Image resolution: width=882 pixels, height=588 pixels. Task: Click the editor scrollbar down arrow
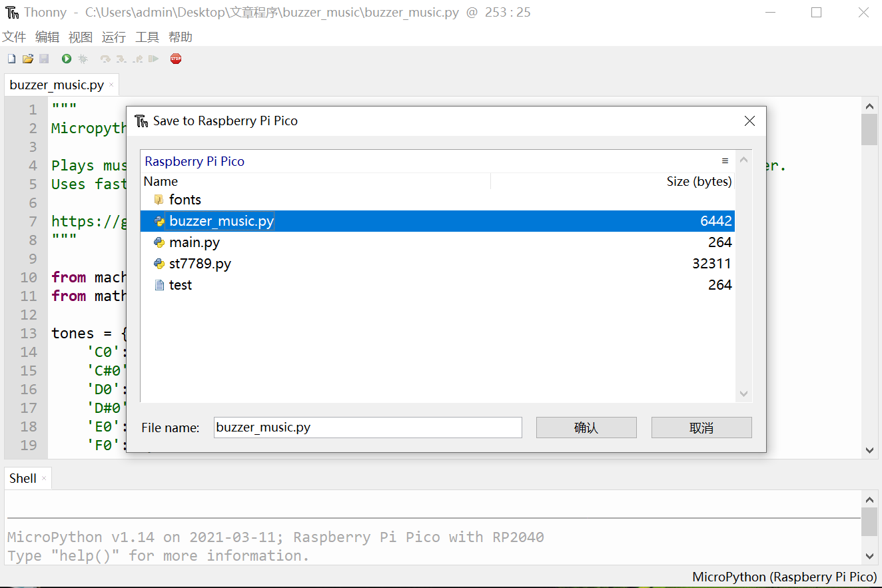pyautogui.click(x=869, y=451)
